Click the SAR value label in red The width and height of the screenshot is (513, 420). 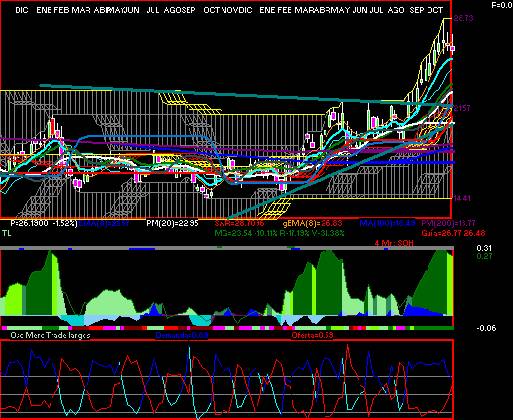239,223
